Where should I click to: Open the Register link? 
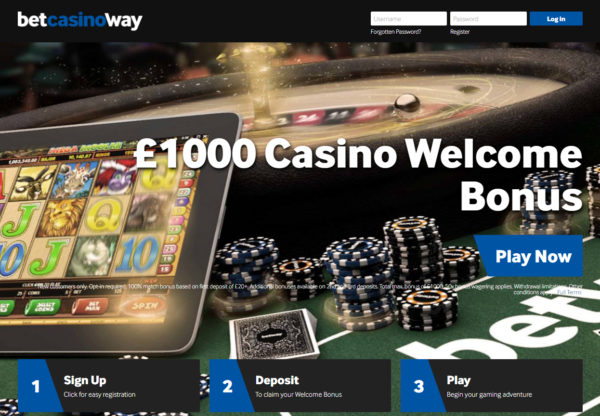(460, 32)
